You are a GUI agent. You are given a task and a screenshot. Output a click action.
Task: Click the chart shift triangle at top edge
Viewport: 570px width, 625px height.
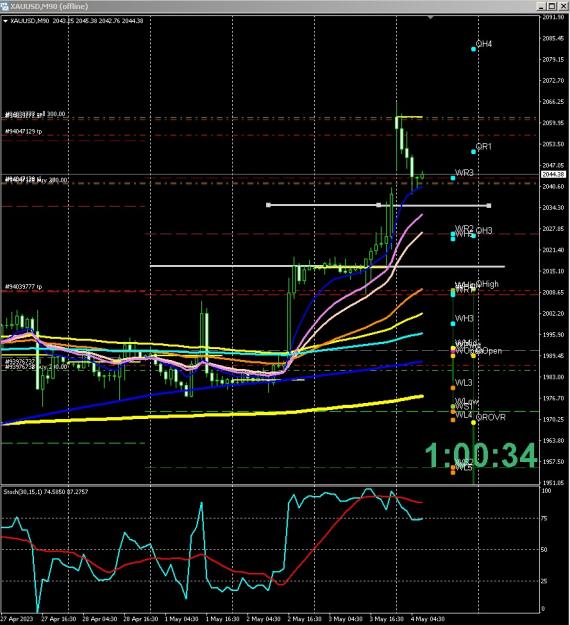pyautogui.click(x=430, y=18)
